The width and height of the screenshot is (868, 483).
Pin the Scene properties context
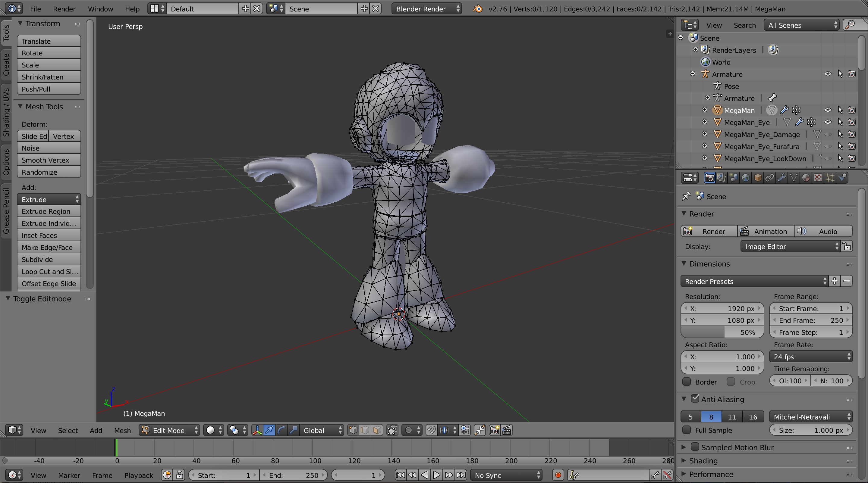686,196
